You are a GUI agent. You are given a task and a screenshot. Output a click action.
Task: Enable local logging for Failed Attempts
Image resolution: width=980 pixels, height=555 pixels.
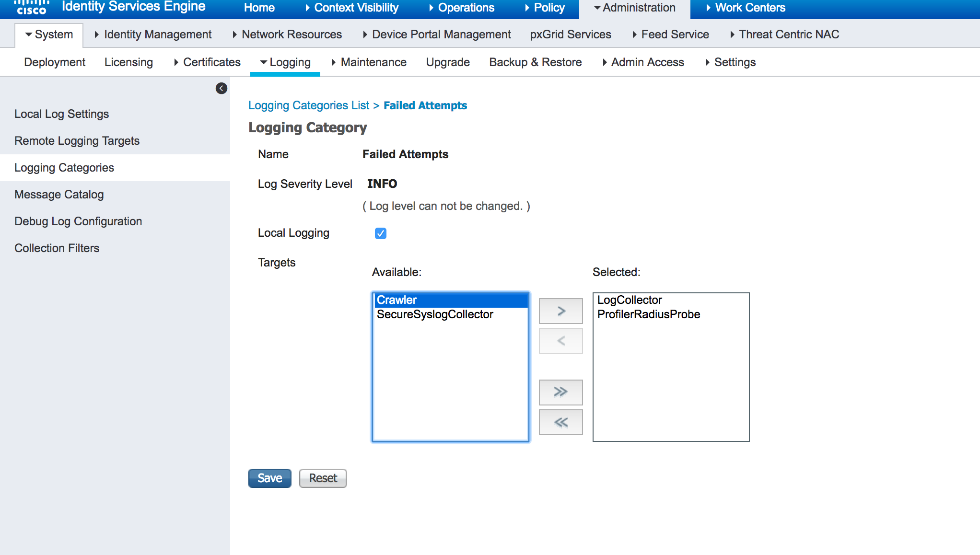tap(380, 233)
